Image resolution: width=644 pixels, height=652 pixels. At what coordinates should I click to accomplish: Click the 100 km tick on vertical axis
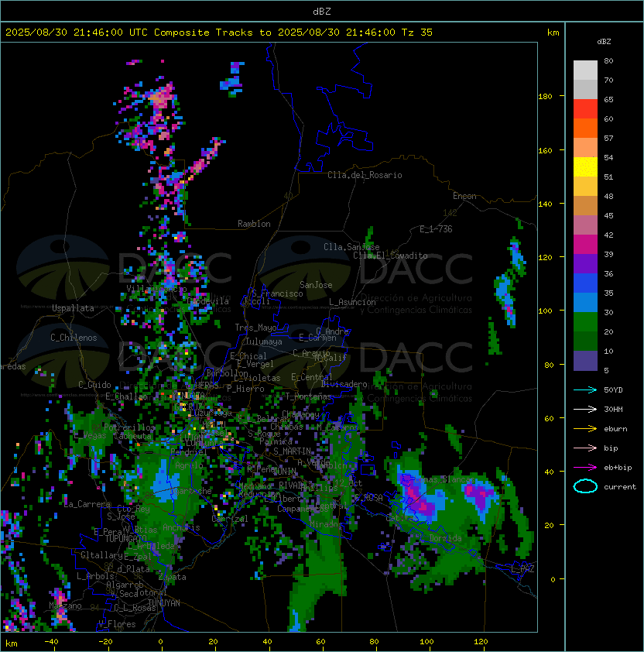tap(545, 311)
